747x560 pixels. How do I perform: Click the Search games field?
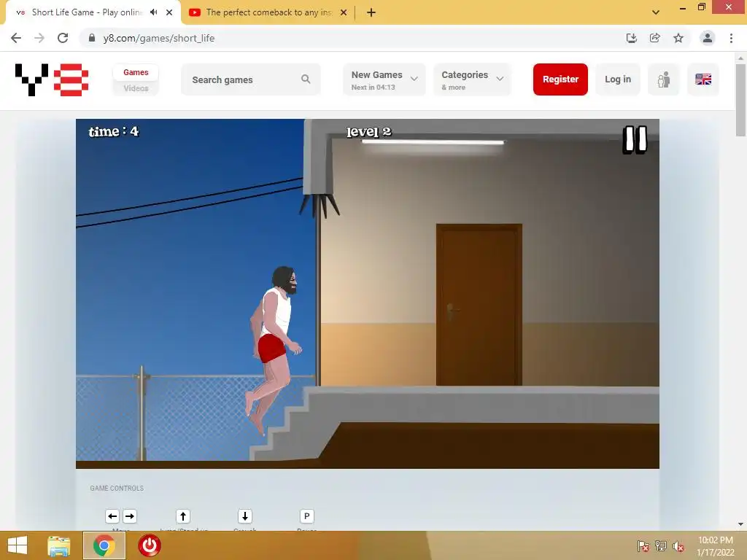click(250, 79)
